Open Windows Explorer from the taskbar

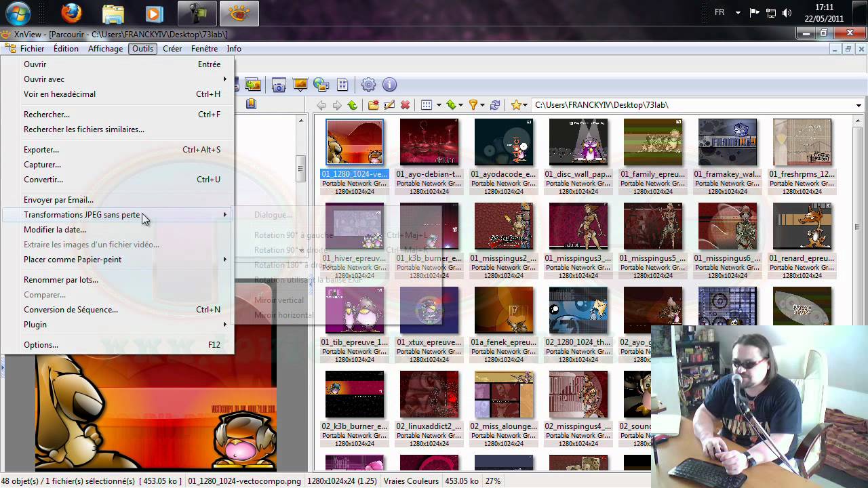(113, 13)
